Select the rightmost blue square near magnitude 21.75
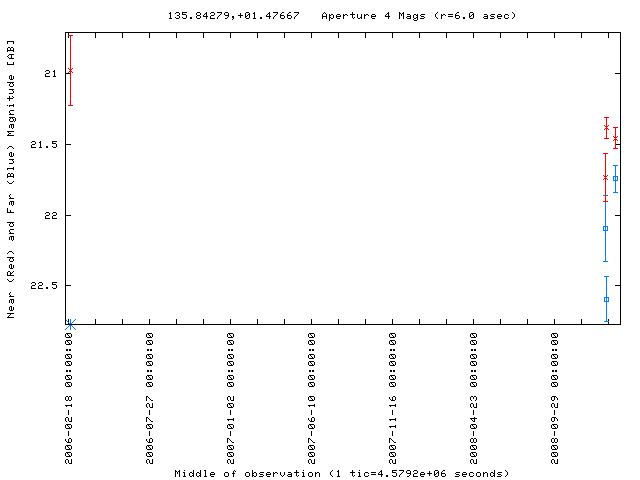Viewport: 640px width, 480px height. click(615, 178)
